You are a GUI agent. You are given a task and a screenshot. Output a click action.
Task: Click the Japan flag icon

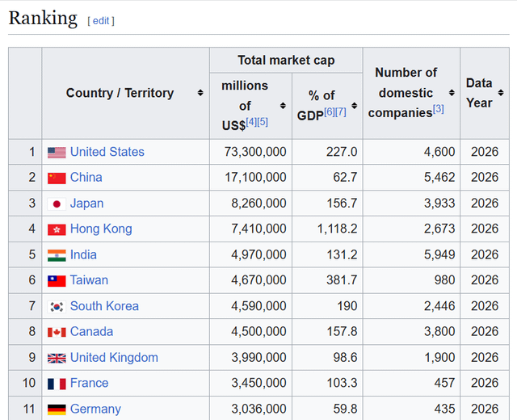[57, 204]
